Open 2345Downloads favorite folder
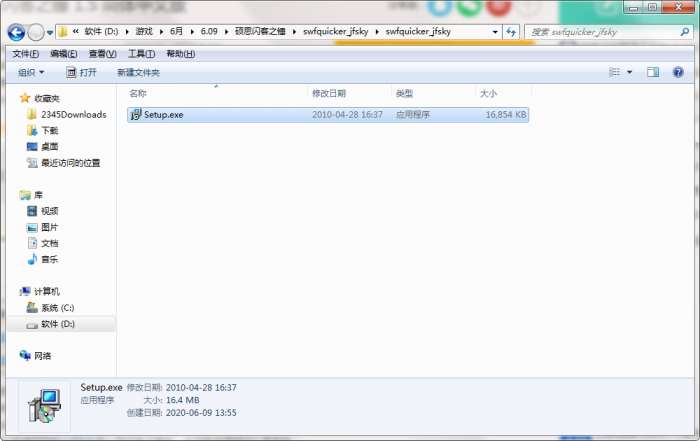Screen dimensions: 700x441 [74, 115]
